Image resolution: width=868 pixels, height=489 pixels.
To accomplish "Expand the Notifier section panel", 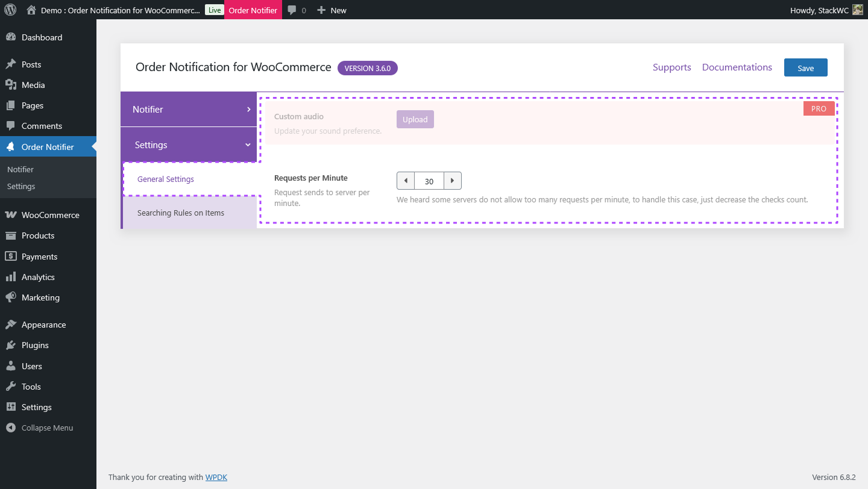I will coord(189,109).
